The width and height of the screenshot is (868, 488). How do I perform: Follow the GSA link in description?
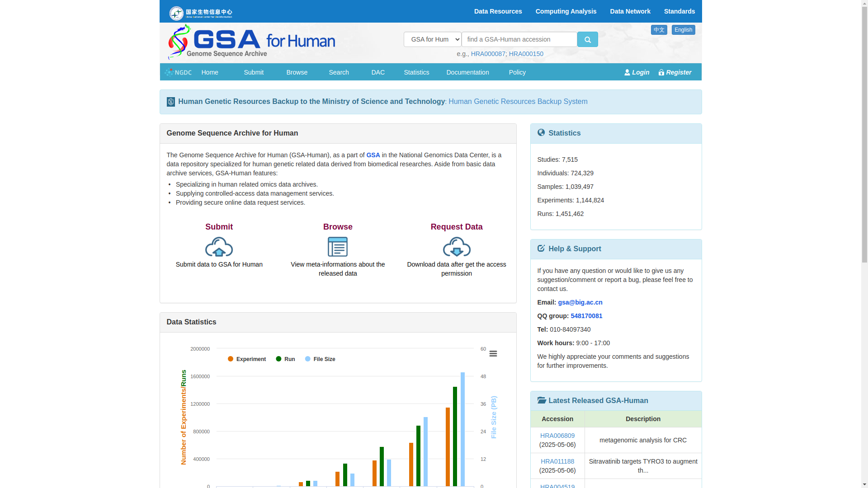pos(373,155)
